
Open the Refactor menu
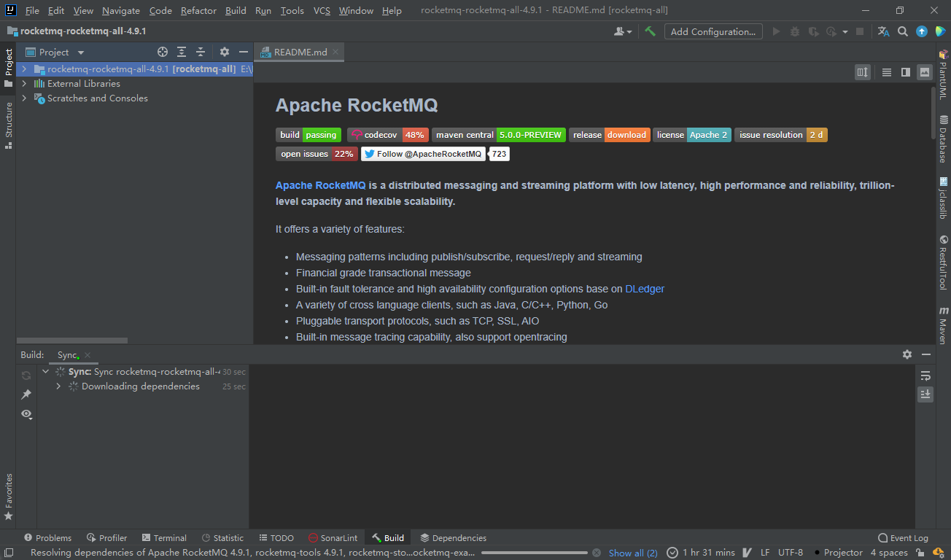point(198,10)
